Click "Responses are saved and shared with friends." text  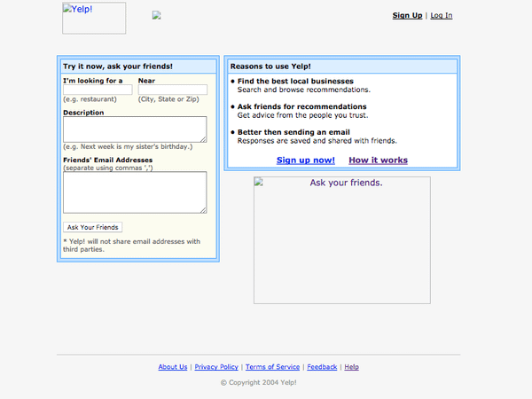(317, 140)
